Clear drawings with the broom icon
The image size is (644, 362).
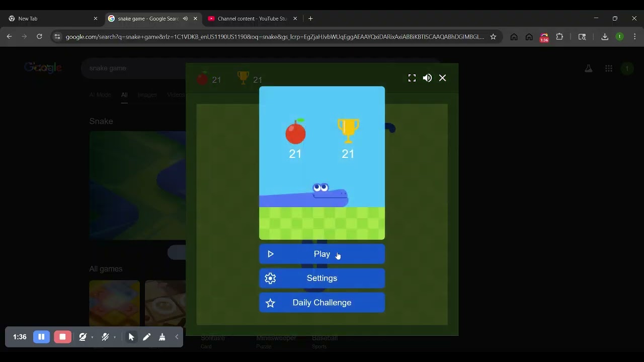[x=162, y=337]
